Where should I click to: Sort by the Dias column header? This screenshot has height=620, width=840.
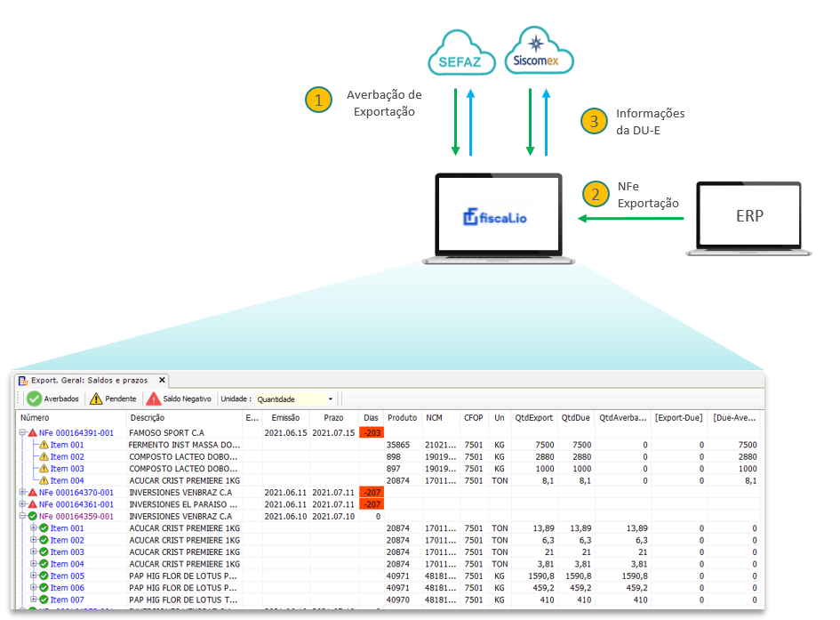[371, 417]
